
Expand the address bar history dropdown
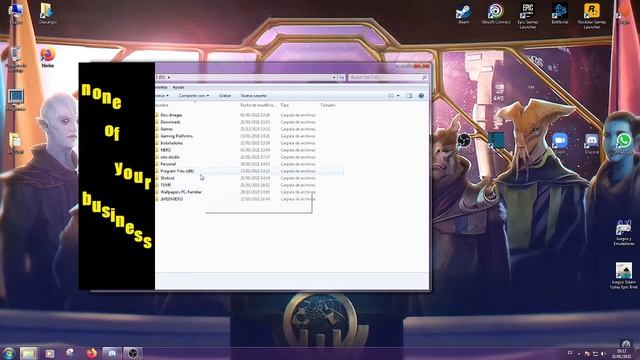(x=334, y=77)
